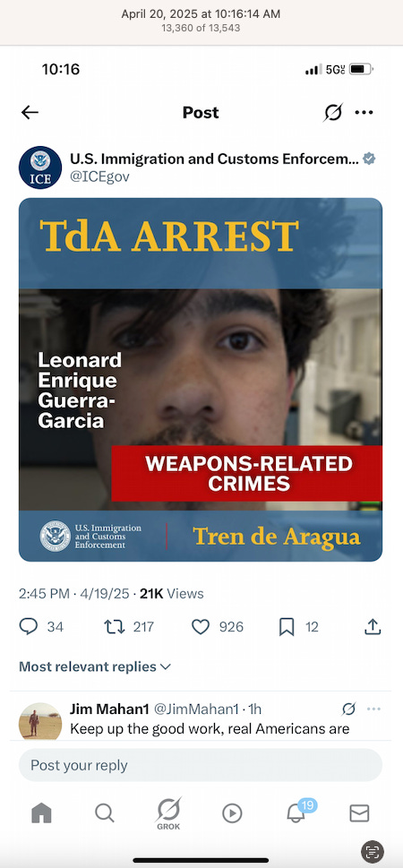The width and height of the screenshot is (403, 868).
Task: Open the Grok tab in bottom bar
Action: pos(167,813)
